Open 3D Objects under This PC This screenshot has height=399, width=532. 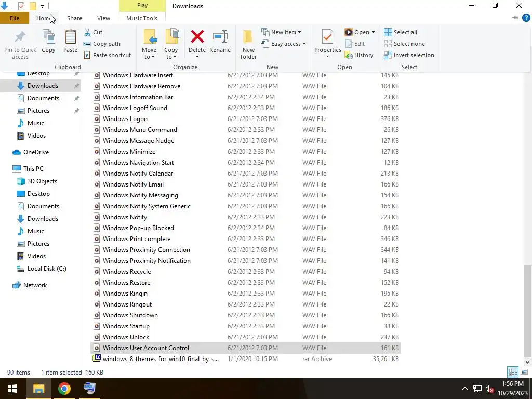tap(37, 181)
